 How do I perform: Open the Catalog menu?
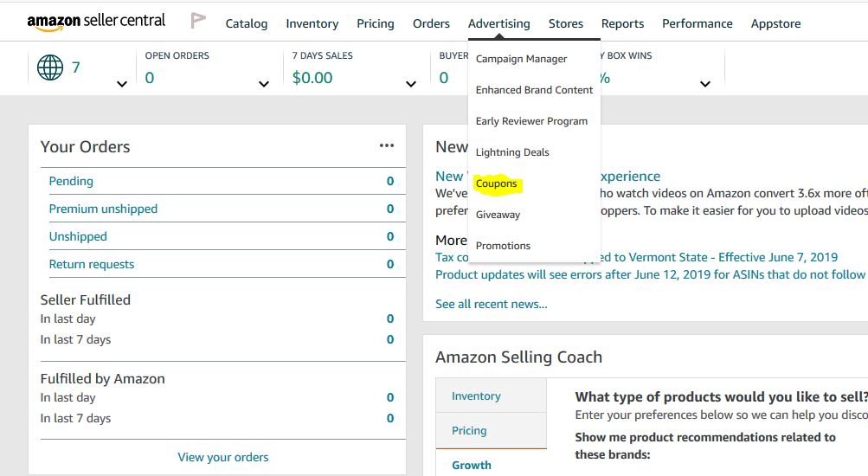click(x=247, y=24)
